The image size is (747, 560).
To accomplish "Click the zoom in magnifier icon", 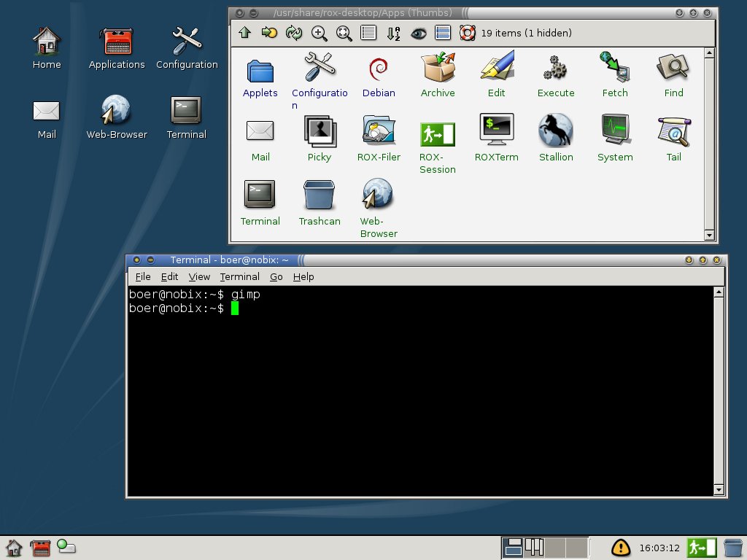I will (319, 33).
